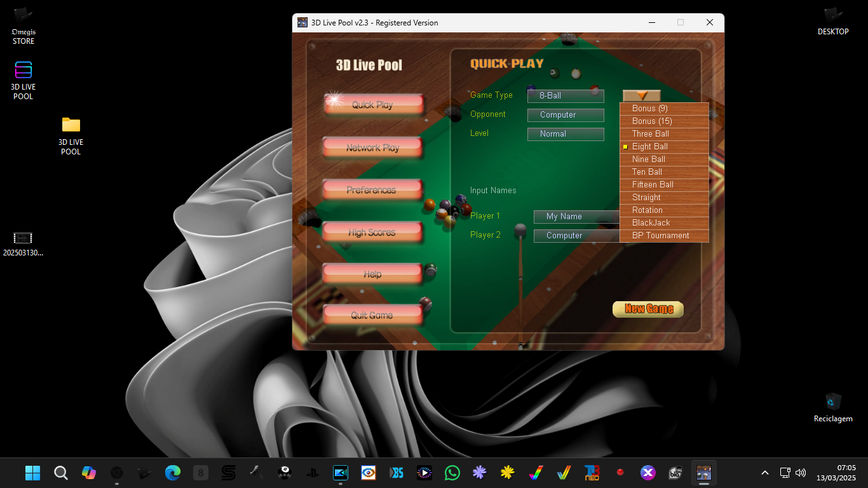This screenshot has height=488, width=868.
Task: Click the 3D Live Pool title bar icon
Action: [x=302, y=23]
